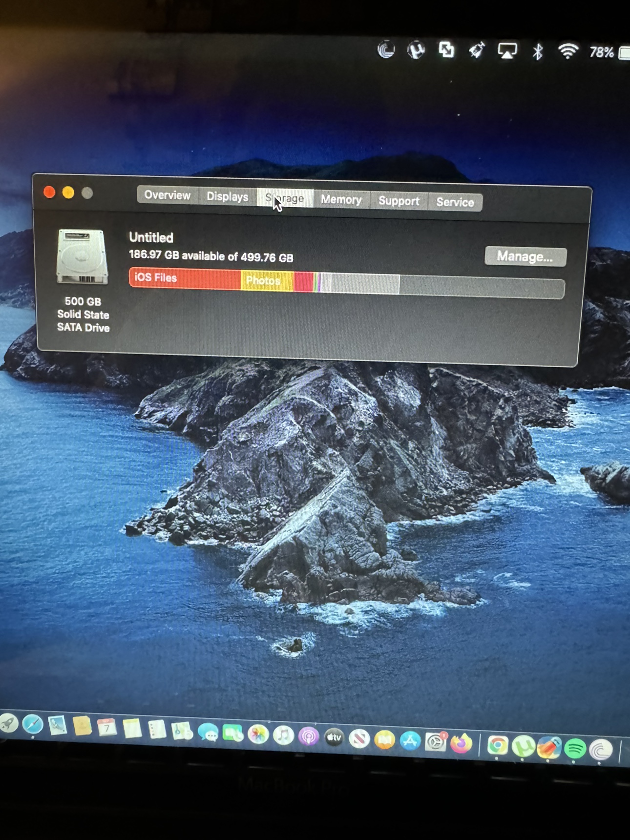
Task: Click the "Untitled" volume name
Action: click(x=151, y=237)
